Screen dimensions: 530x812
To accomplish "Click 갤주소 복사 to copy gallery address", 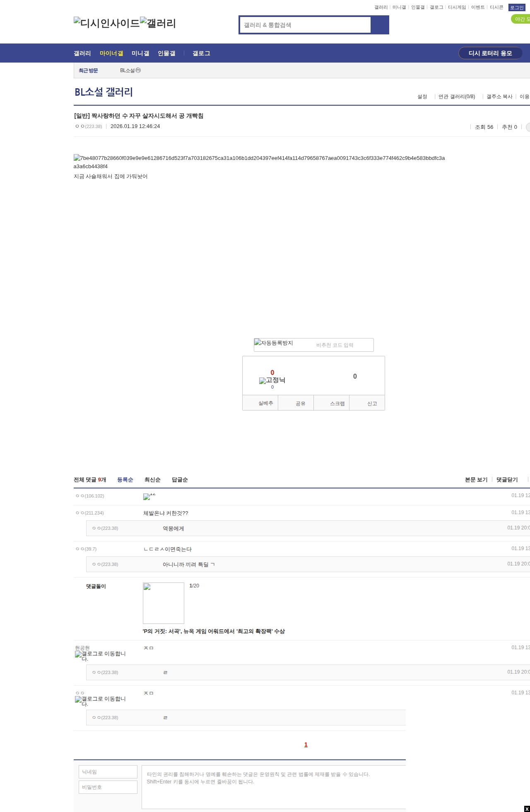I will 499,97.
